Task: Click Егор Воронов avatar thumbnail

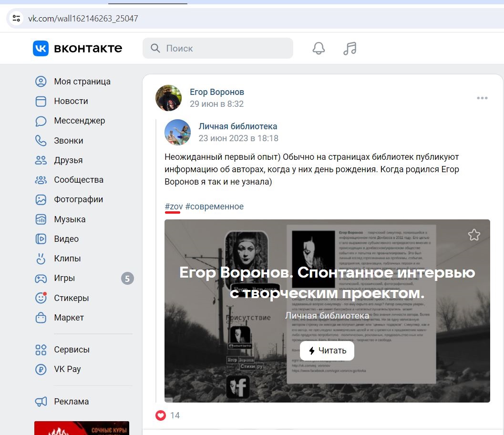Action: pos(168,98)
